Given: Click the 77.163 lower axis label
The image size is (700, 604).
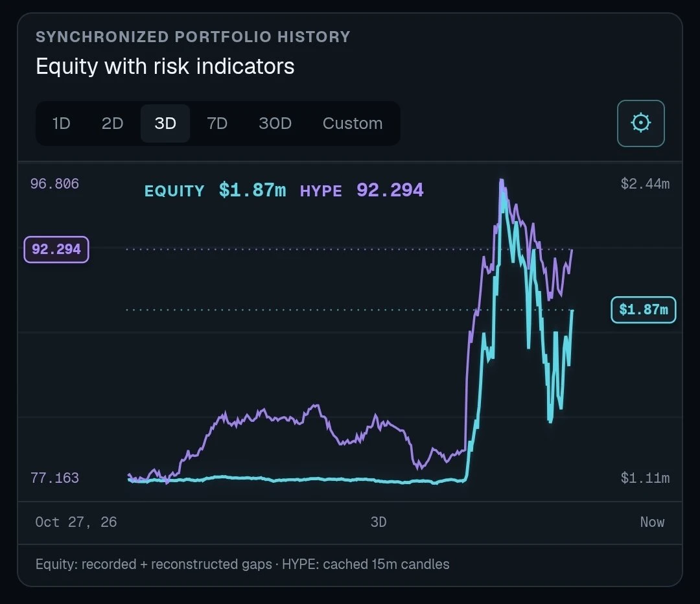Looking at the screenshot, I should [54, 478].
